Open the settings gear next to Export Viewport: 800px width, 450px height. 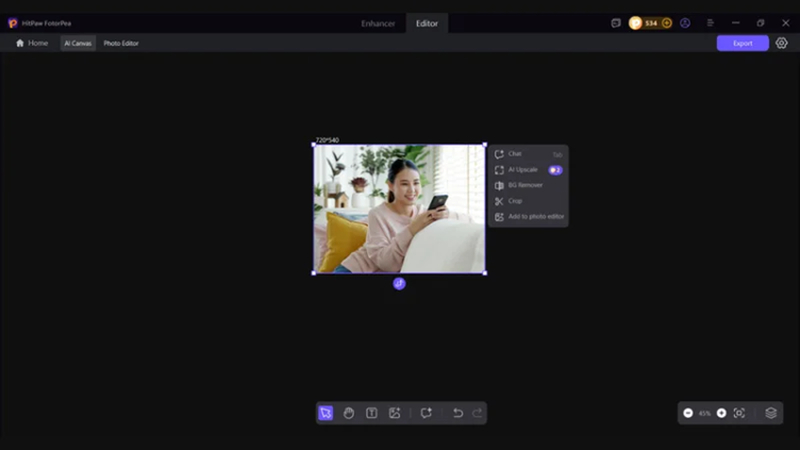coord(781,43)
